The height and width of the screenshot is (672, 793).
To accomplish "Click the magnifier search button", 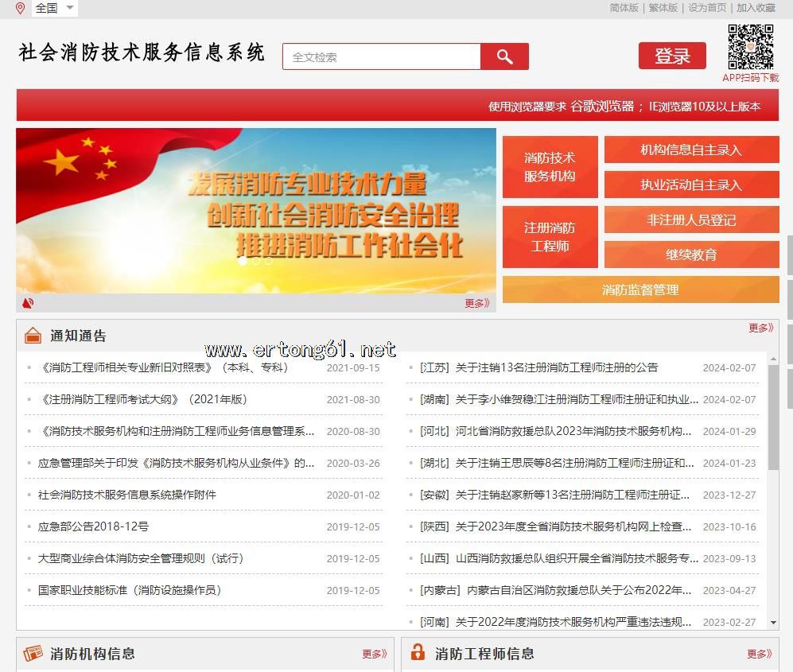I will point(504,56).
